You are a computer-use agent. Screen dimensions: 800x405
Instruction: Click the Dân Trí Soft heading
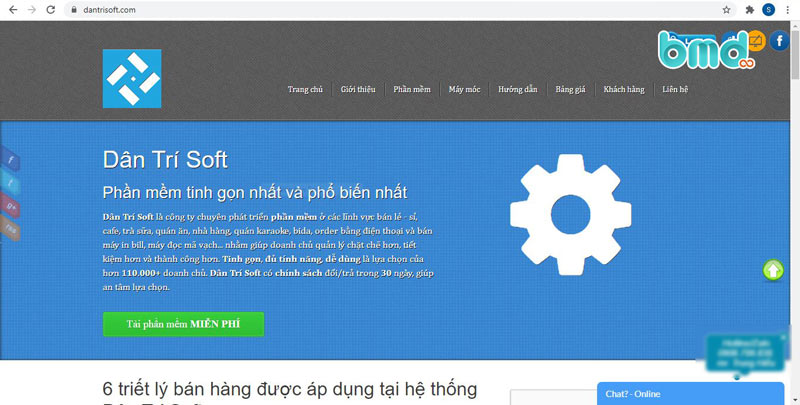[165, 160]
